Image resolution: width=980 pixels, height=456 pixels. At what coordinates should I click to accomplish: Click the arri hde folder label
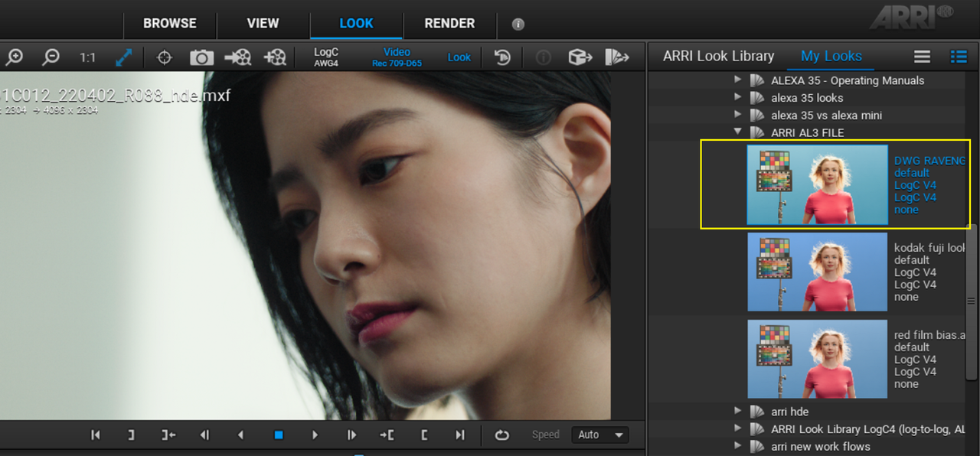tap(789, 412)
